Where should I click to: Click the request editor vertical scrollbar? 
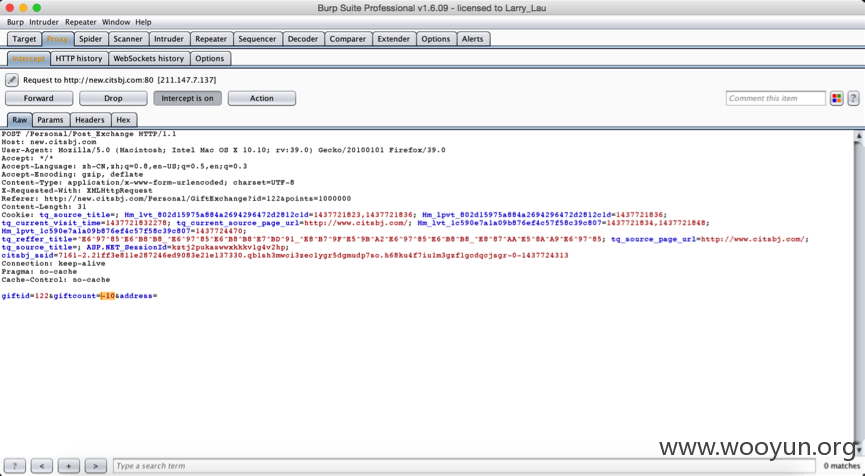click(858, 292)
